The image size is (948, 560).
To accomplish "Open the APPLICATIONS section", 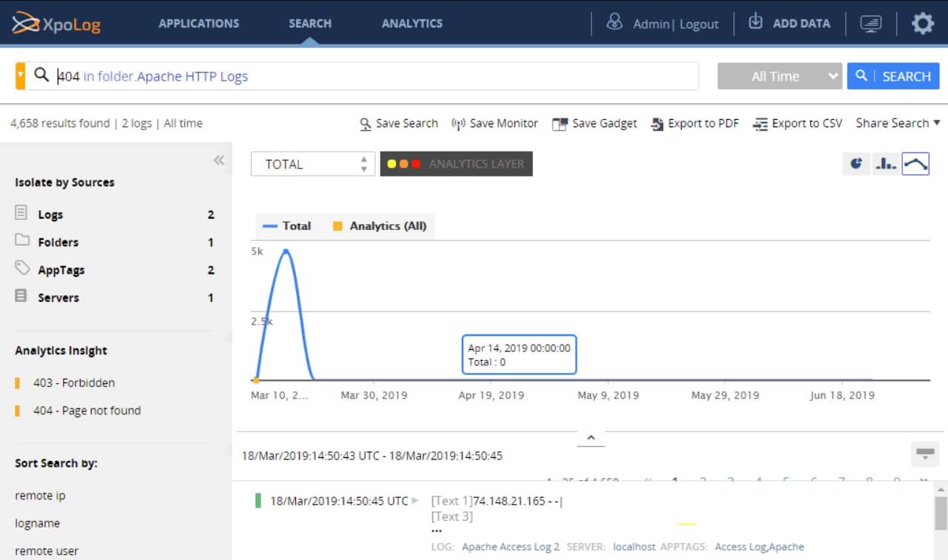I will pos(198,23).
